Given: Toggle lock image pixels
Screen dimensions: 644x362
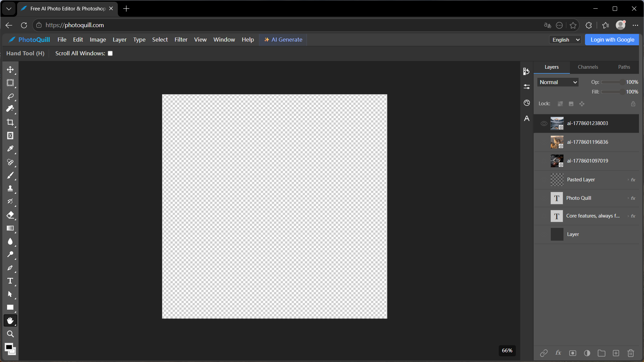Looking at the screenshot, I should [x=571, y=104].
